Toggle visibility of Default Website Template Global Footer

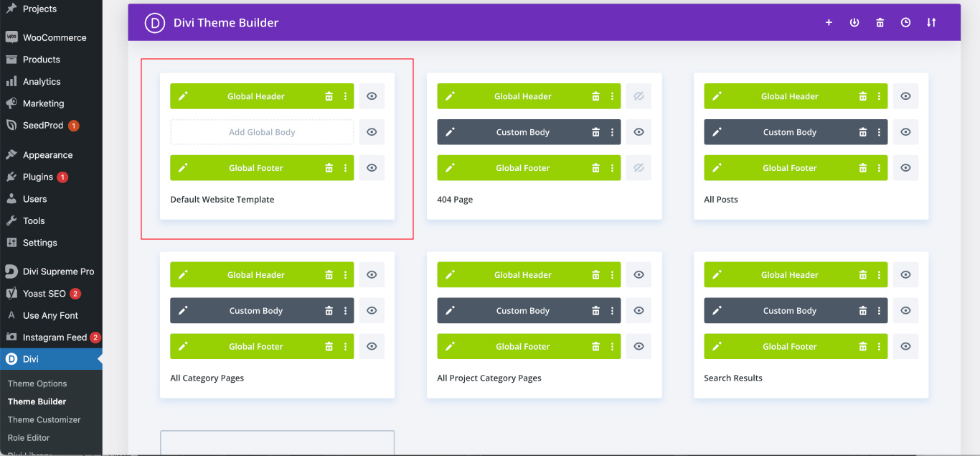(x=372, y=168)
